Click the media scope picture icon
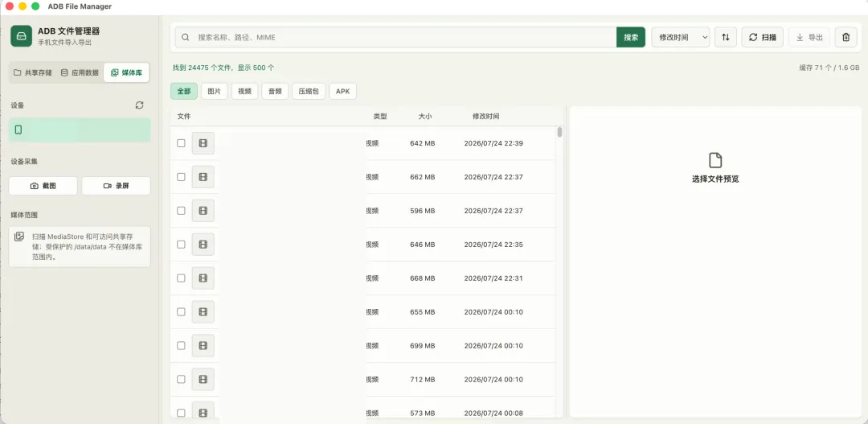 click(x=18, y=236)
